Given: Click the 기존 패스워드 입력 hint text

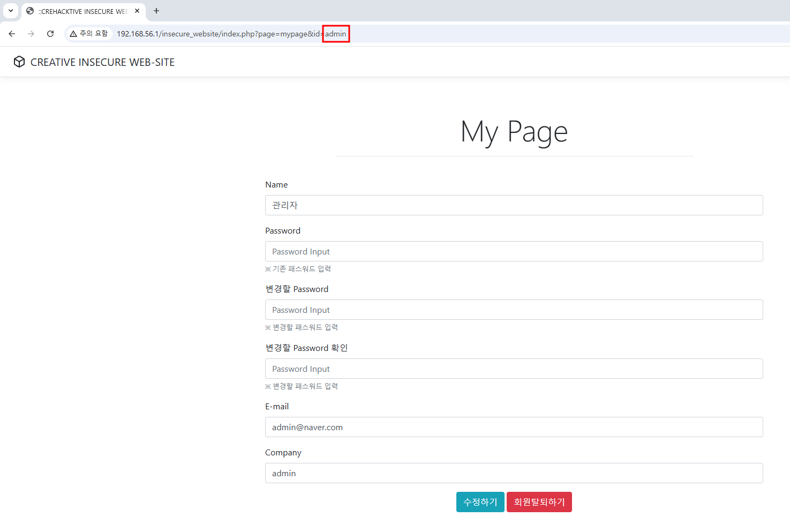Looking at the screenshot, I should click(x=298, y=269).
